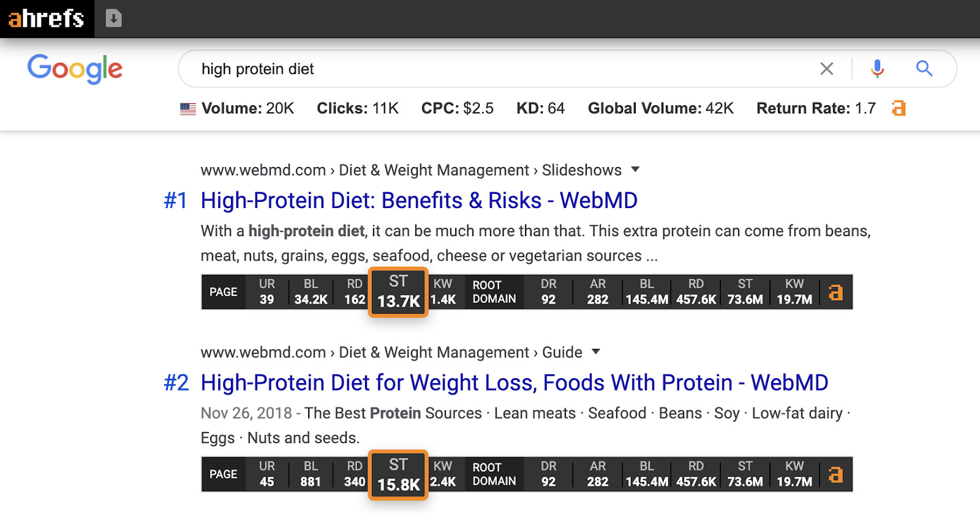Click the Ahrefs icon on the first result's metrics bar
The height and width of the screenshot is (522, 980).
point(835,292)
